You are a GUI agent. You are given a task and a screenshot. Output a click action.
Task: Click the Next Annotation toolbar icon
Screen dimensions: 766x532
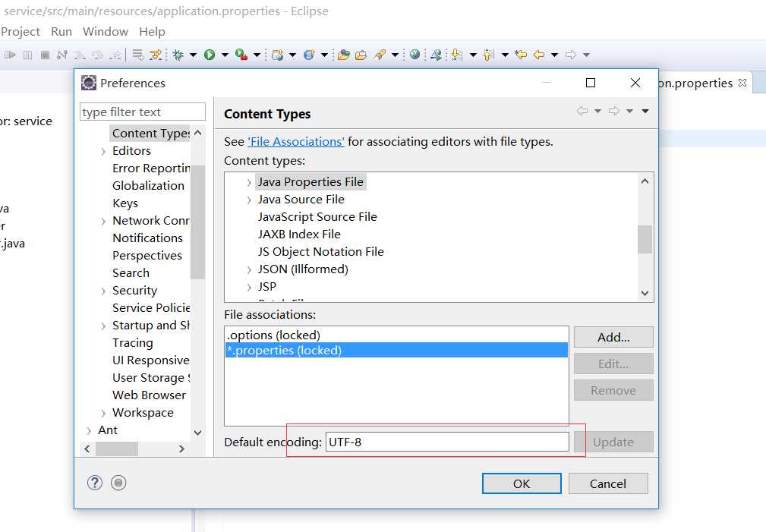pyautogui.click(x=456, y=55)
